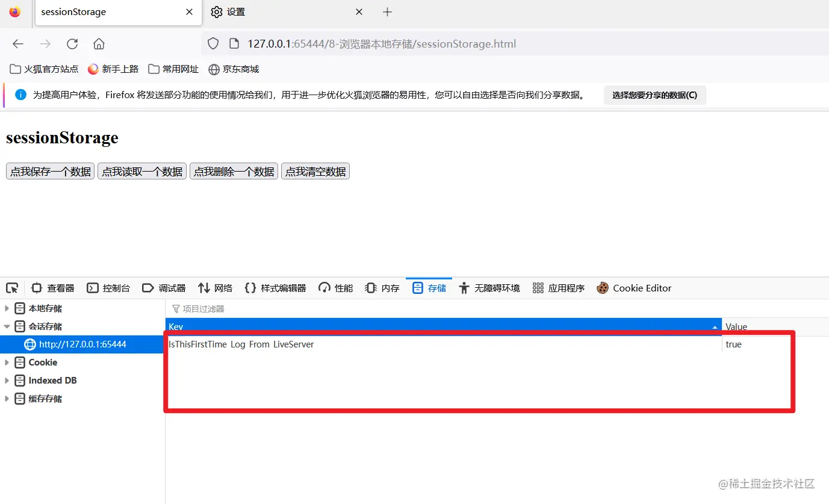
Task: Collapse the 会话存储 tree node arrow
Action: tap(7, 326)
